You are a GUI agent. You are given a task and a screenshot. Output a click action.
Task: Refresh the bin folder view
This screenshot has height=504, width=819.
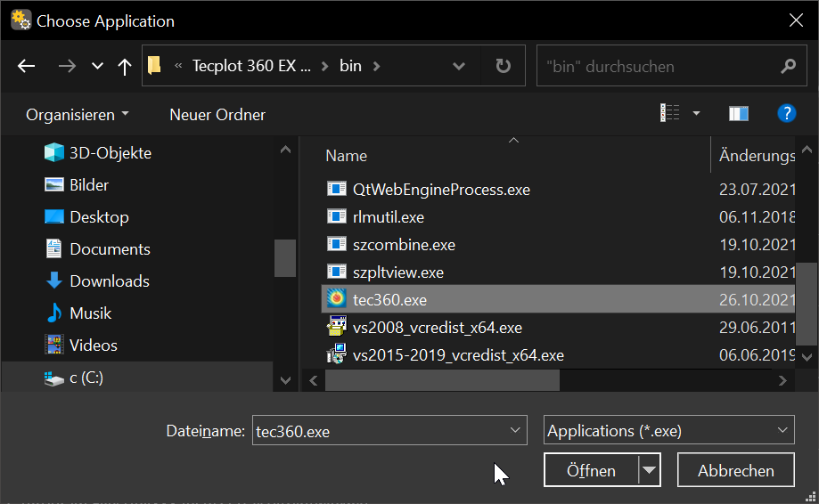click(x=503, y=66)
